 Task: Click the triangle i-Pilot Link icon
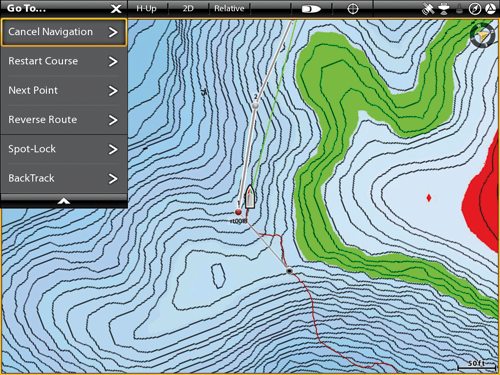tap(490, 9)
